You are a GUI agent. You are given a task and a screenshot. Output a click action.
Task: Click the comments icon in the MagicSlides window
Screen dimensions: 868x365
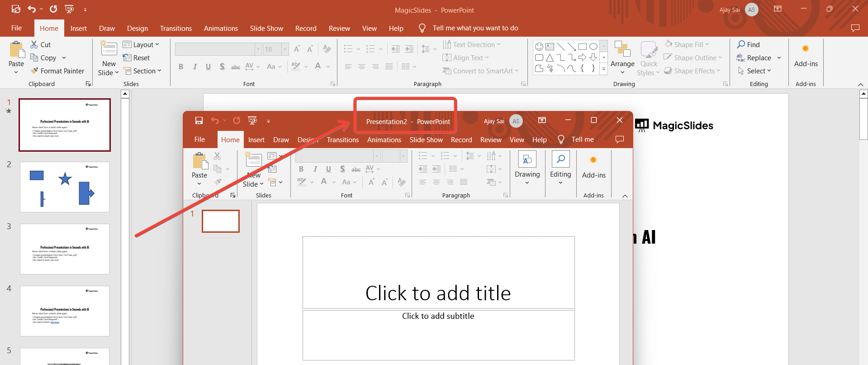point(855,28)
